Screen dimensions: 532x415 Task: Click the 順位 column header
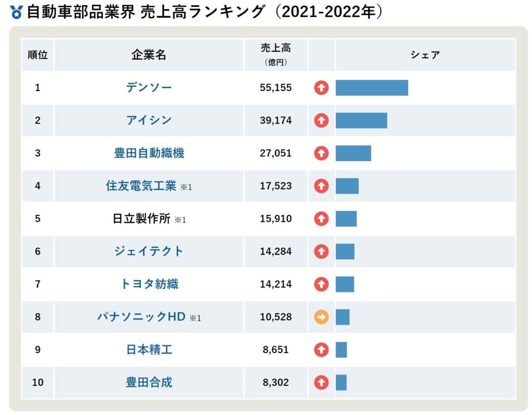tap(37, 55)
